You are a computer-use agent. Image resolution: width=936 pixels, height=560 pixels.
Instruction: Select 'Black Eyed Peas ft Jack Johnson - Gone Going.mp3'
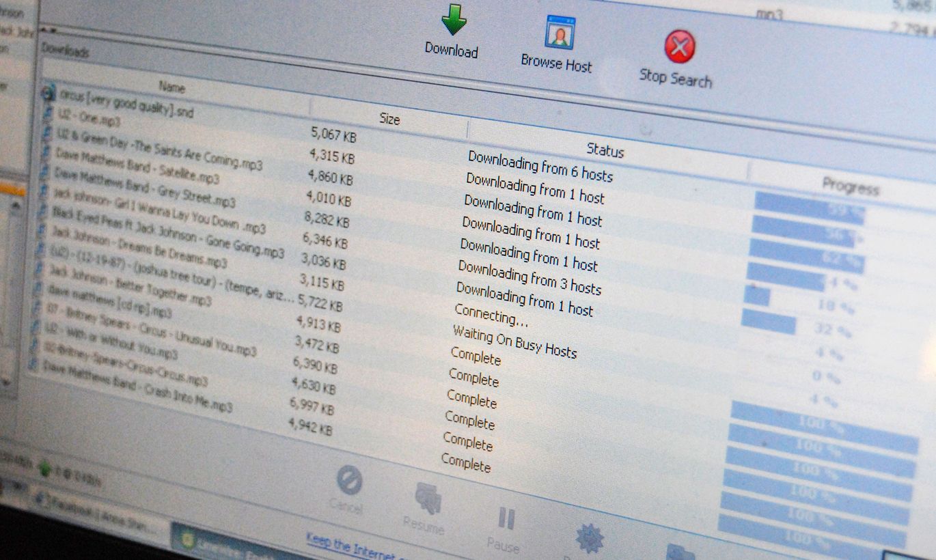[167, 232]
